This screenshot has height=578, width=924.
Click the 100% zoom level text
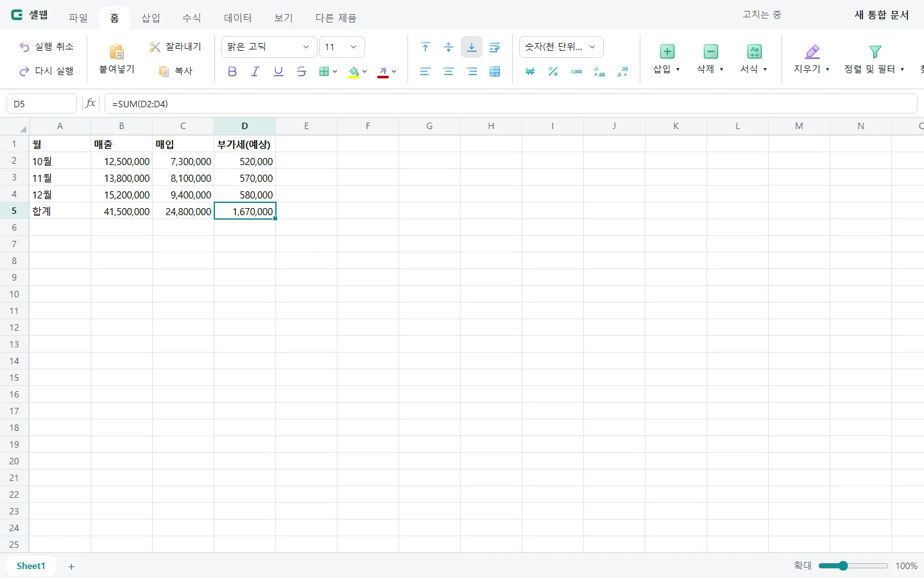pyautogui.click(x=907, y=566)
